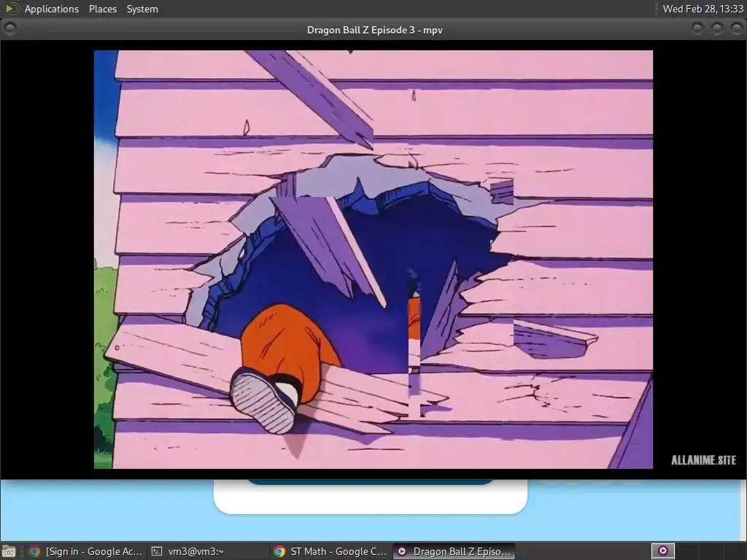The image size is (747, 560).
Task: Click the white card in the Chrome page behind mpv
Action: point(370,496)
